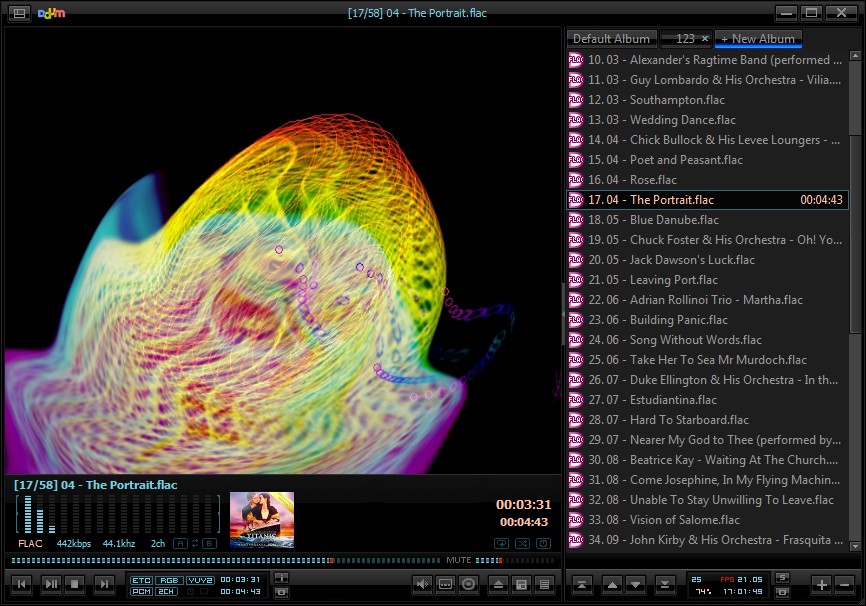
Task: Move selected item to playlist top
Action: [582, 584]
